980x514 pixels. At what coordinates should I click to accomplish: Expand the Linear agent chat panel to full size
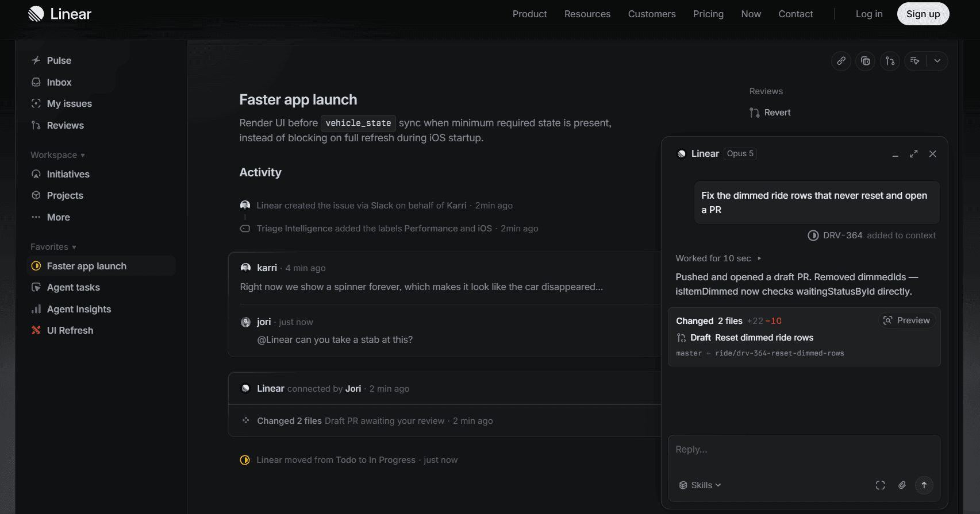tap(914, 154)
